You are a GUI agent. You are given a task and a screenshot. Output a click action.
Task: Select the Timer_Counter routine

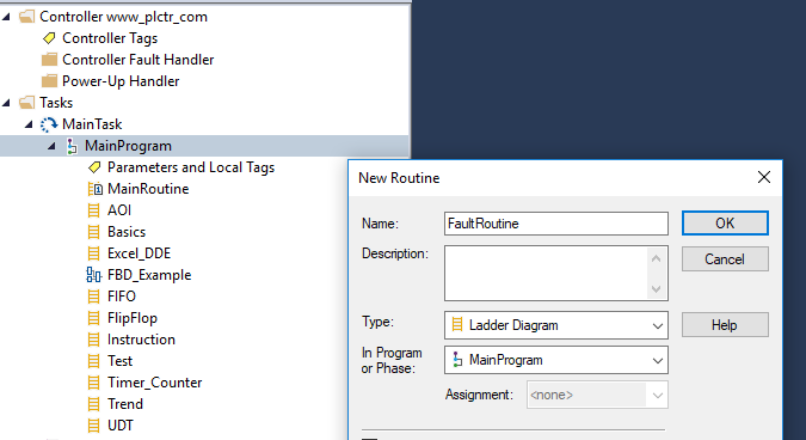pos(155,382)
